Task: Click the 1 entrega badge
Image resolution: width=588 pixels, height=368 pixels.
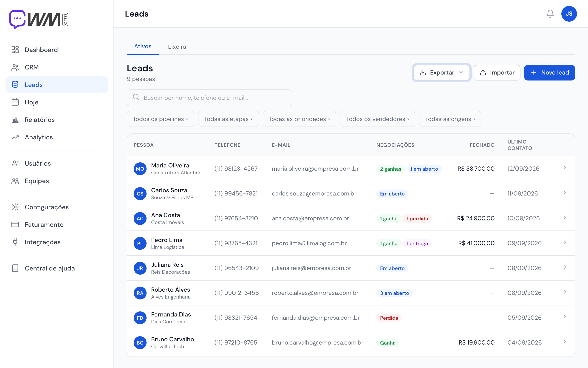Action: [x=417, y=243]
